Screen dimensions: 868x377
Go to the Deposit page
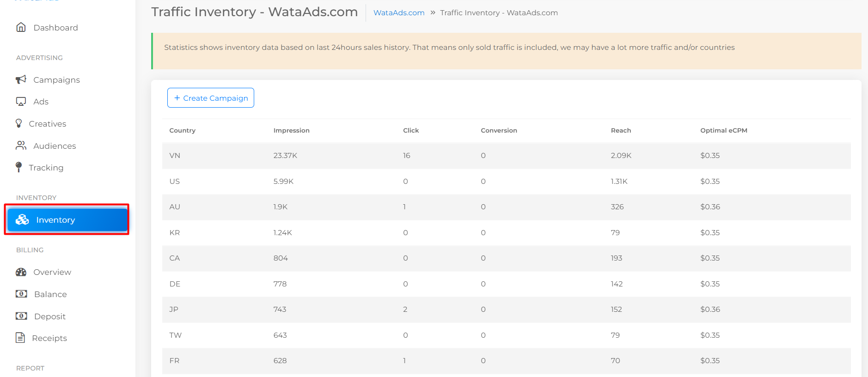[x=50, y=316]
